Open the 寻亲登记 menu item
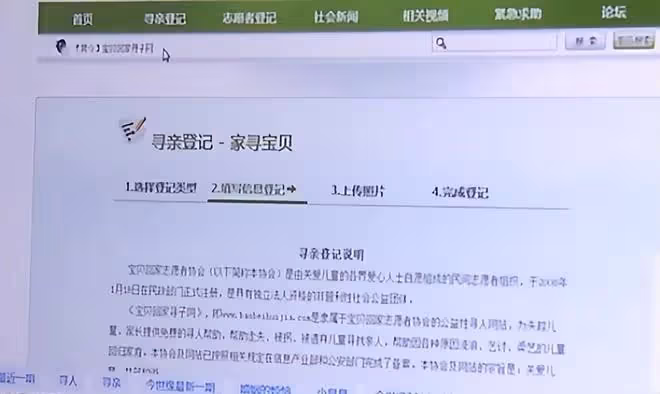This screenshot has width=660, height=394. (165, 18)
